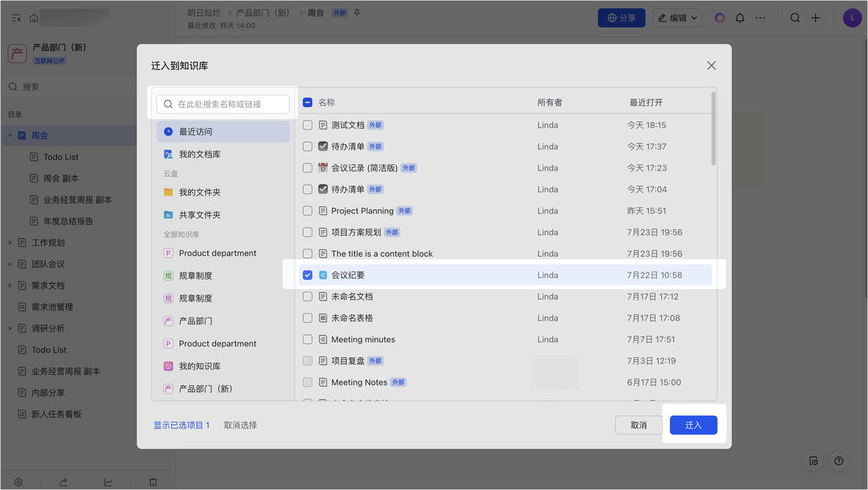Check the Project Planning checkbox
The image size is (868, 490).
click(308, 211)
